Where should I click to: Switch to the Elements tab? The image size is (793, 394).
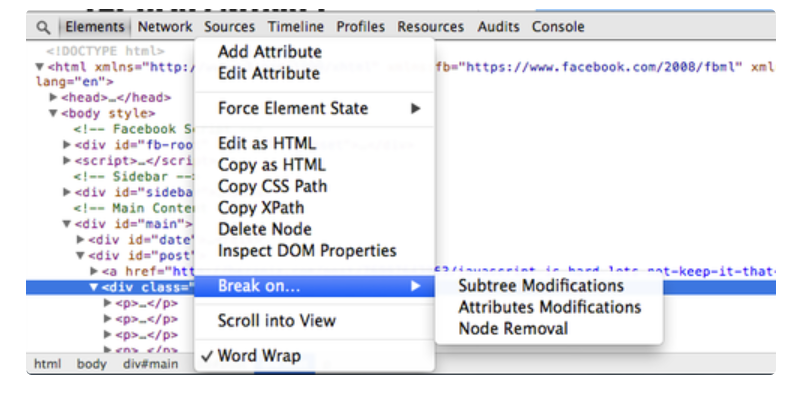(x=95, y=27)
